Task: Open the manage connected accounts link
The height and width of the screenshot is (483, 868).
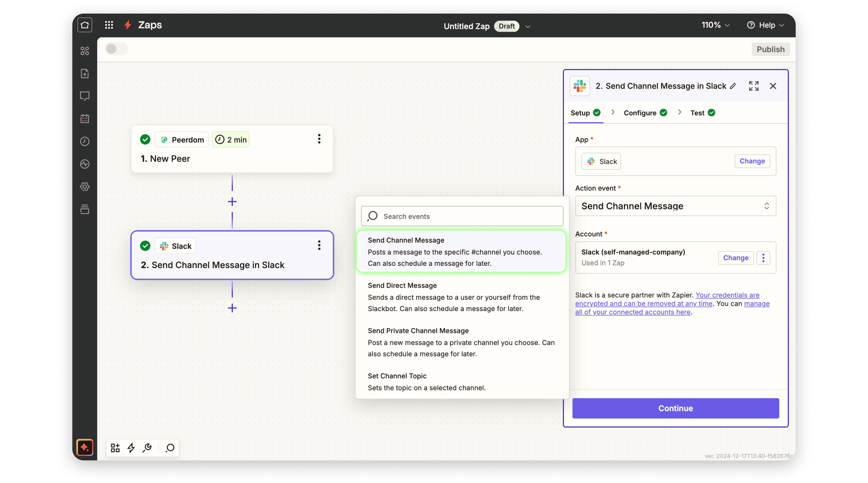Action: coord(633,312)
